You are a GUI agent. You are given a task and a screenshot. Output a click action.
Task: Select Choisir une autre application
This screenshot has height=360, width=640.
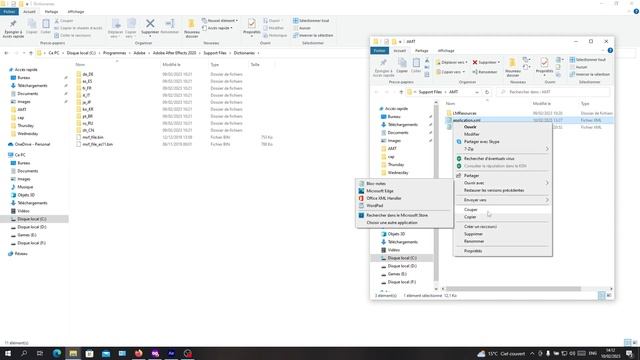(404, 223)
